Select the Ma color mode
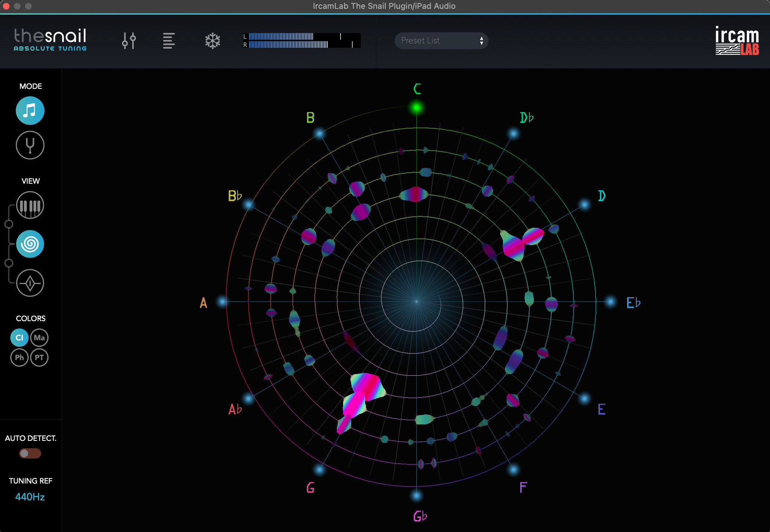Viewport: 770px width, 532px height. coord(39,338)
